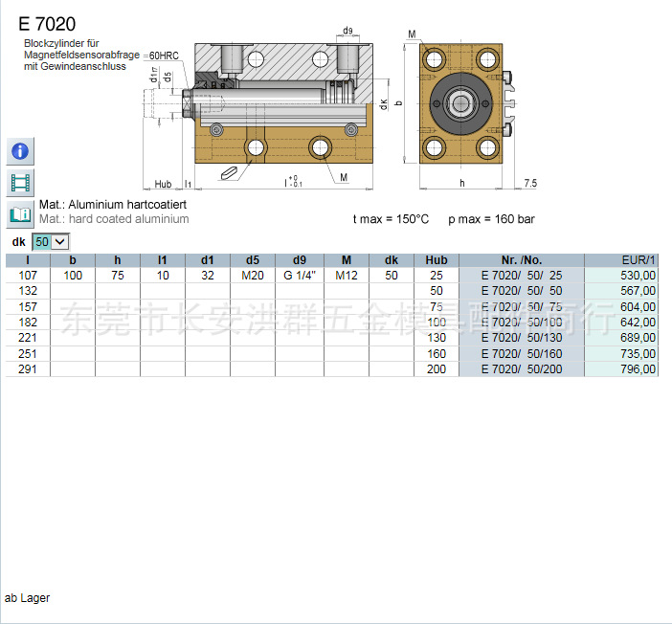This screenshot has width=672, height=624.
Task: Select part number E 7020/ 50/160
Action: point(522,353)
